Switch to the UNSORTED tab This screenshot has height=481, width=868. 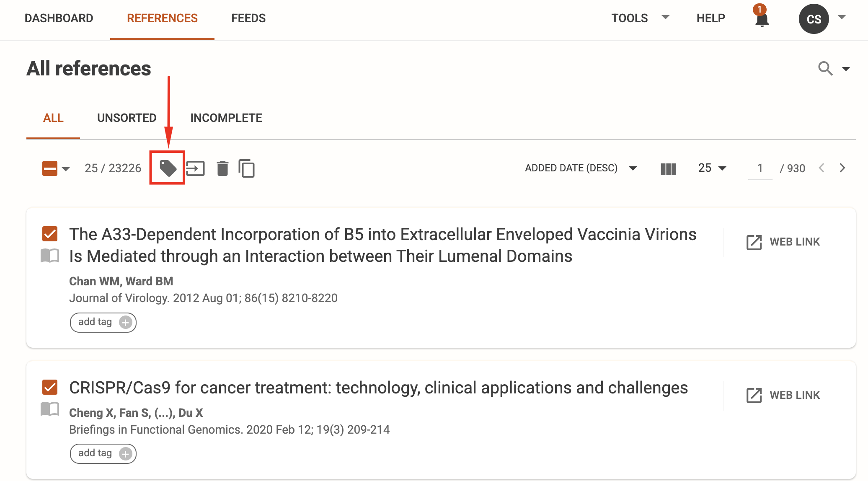(127, 118)
